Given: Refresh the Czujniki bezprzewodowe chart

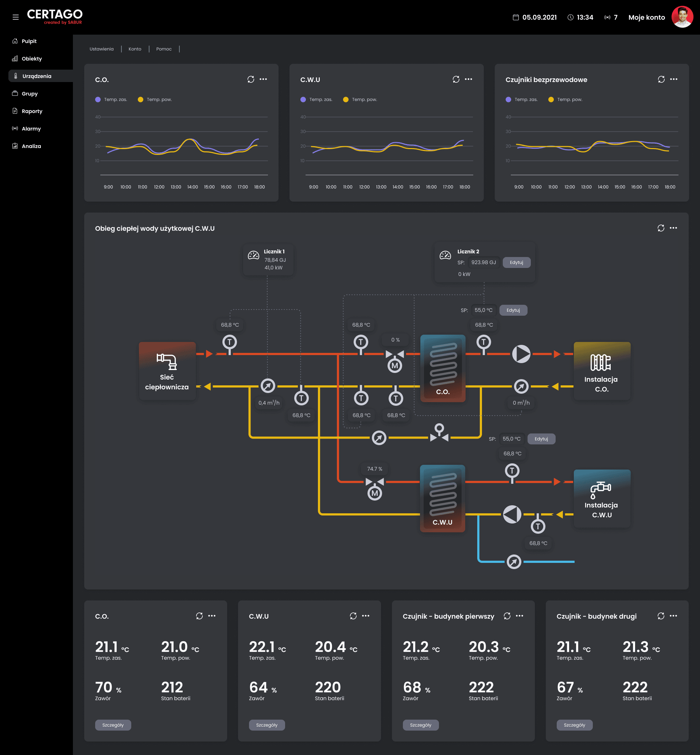Looking at the screenshot, I should [661, 79].
